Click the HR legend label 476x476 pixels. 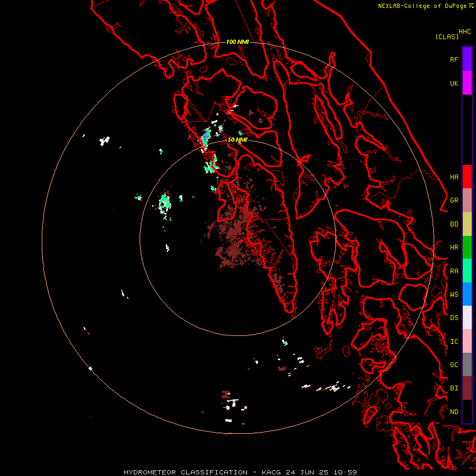454,248
